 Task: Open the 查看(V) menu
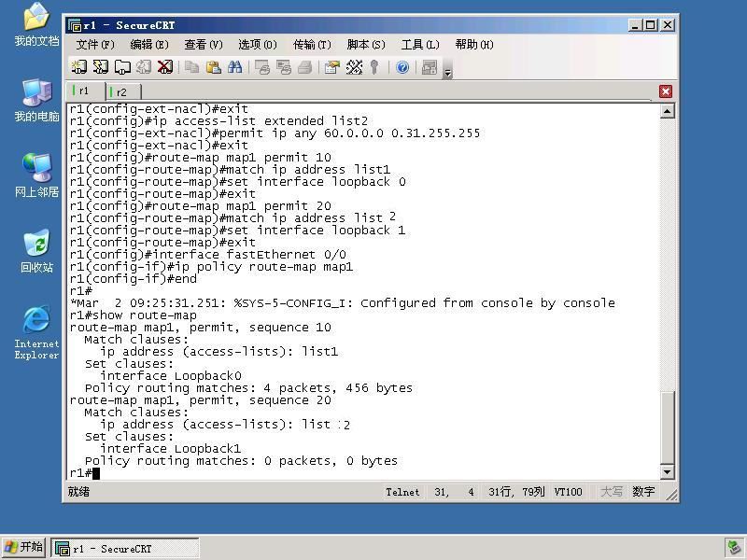(204, 45)
